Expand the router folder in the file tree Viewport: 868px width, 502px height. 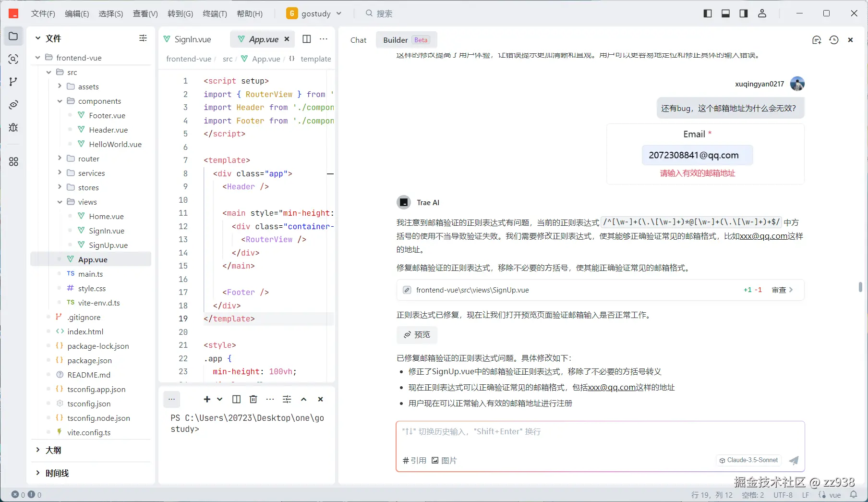[88, 159]
